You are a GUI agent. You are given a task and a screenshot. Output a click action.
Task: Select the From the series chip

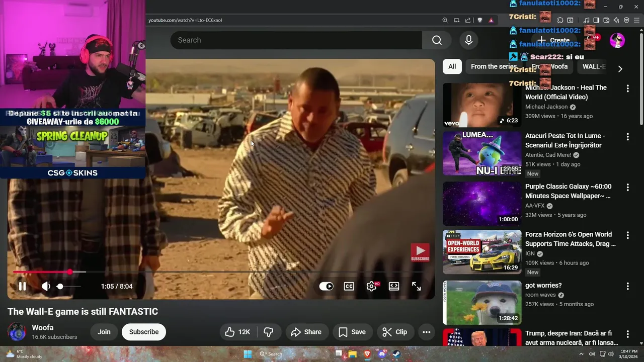pyautogui.click(x=494, y=66)
